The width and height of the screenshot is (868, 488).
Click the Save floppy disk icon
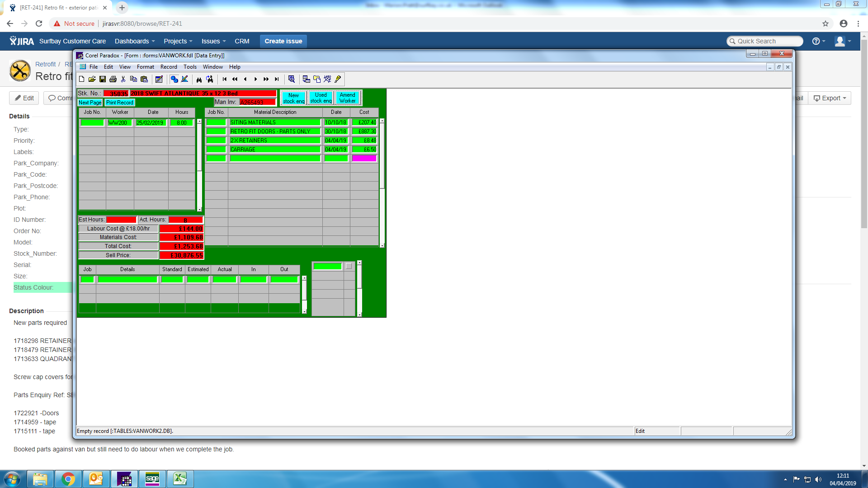pyautogui.click(x=103, y=79)
